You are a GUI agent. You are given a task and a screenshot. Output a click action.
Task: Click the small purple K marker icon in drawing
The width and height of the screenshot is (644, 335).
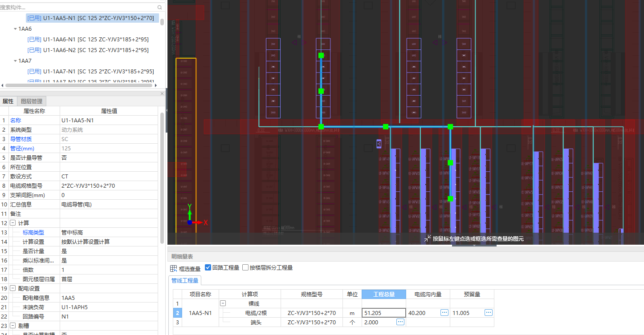(x=379, y=144)
